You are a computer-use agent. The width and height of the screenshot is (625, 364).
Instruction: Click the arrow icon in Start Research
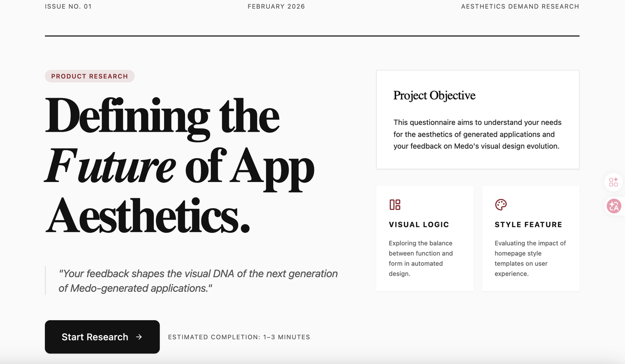[x=139, y=337]
